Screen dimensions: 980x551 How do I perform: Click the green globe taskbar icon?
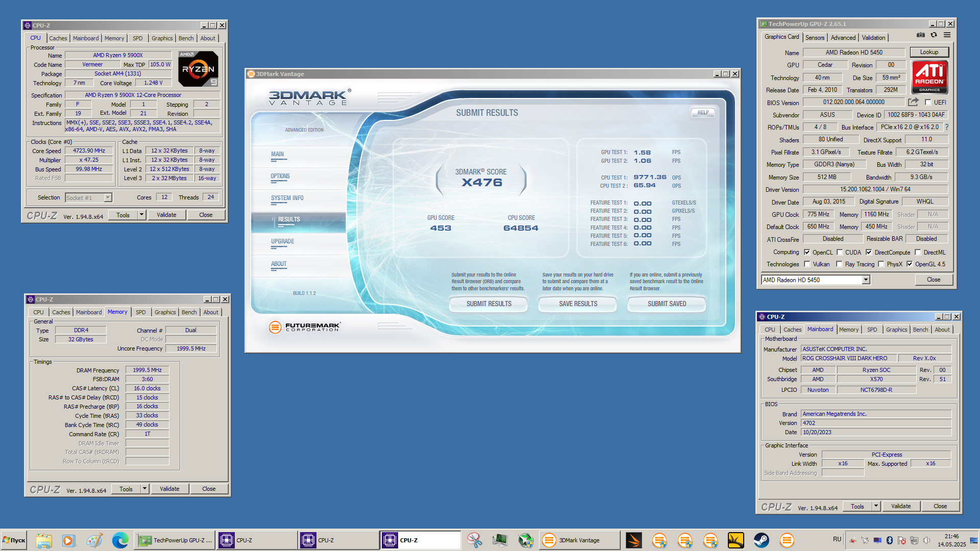pos(526,540)
